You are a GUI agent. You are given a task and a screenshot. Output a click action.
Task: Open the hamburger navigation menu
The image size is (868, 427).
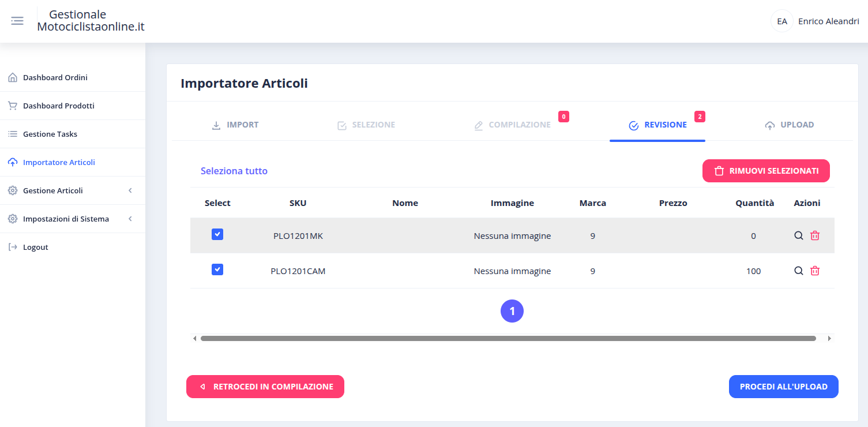point(17,20)
